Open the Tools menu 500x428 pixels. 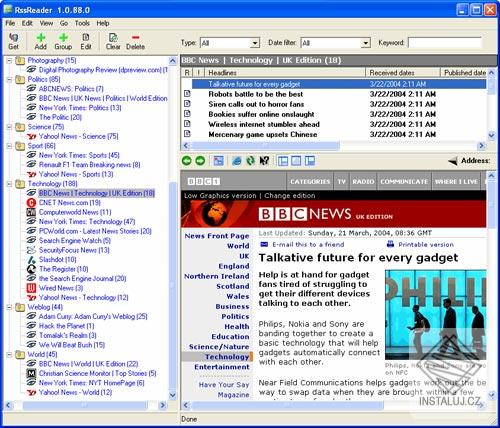82,23
